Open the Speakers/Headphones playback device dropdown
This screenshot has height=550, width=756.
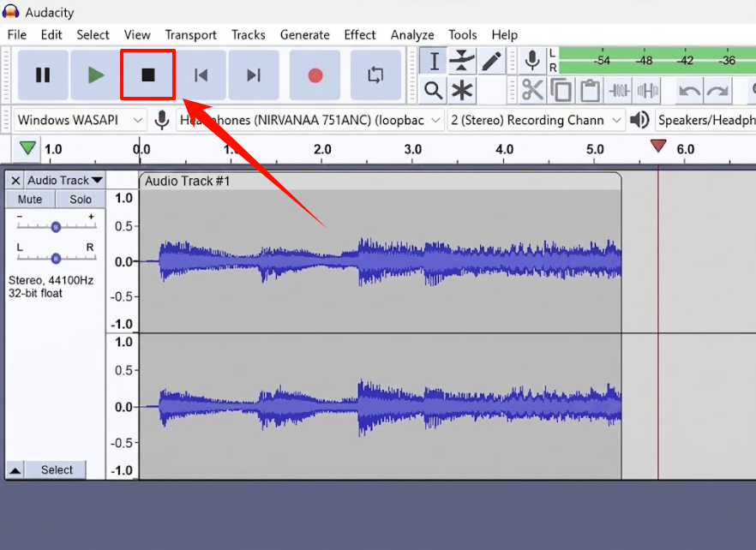pos(705,120)
